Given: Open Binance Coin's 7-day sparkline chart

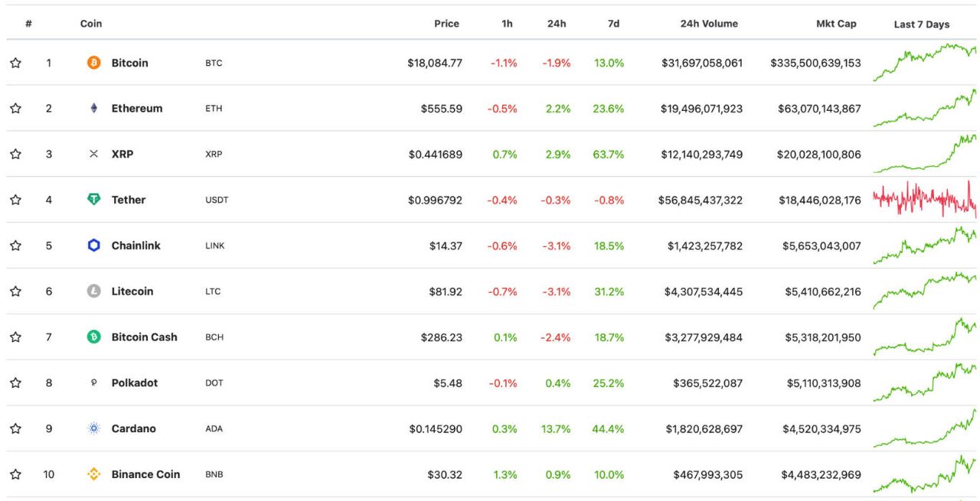Looking at the screenshot, I should [925, 473].
